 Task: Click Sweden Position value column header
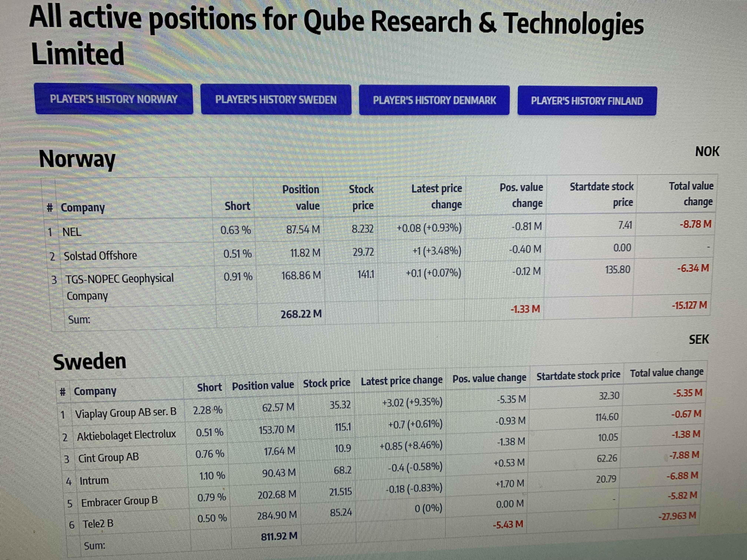(x=263, y=386)
